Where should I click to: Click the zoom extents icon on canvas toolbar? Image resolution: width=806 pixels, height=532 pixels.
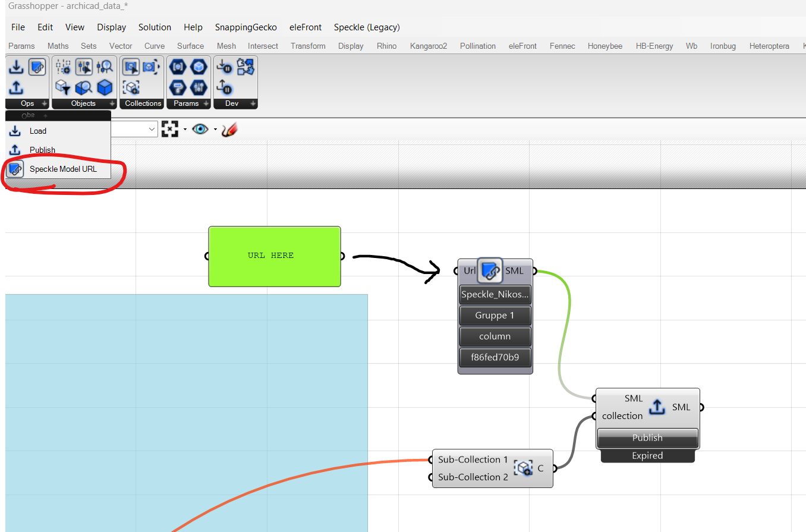170,129
